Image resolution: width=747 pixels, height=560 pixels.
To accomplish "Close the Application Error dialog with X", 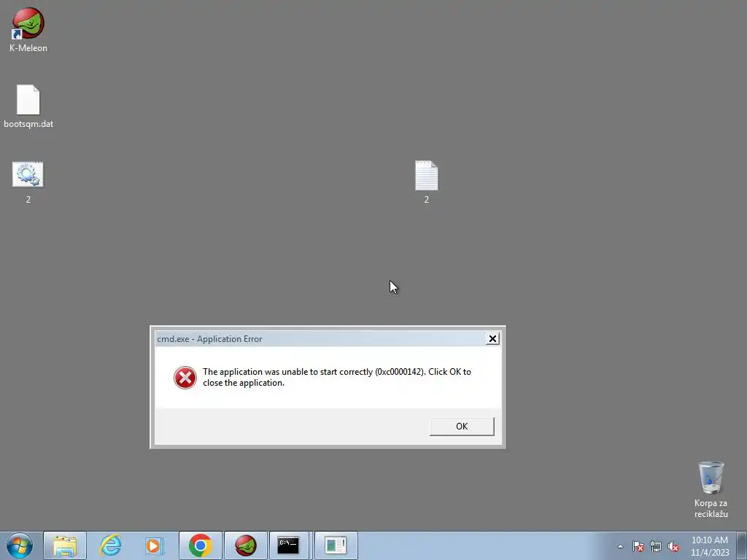I will pyautogui.click(x=492, y=338).
